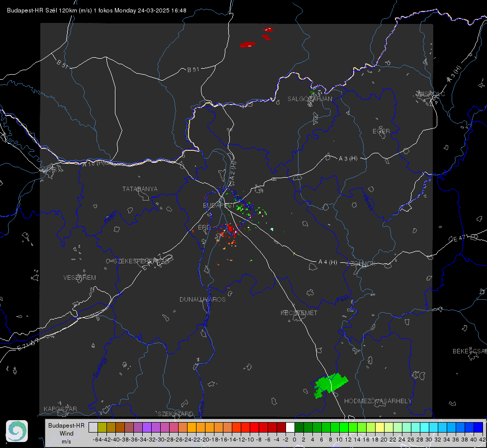Click the white swatch in the wind legend

[290, 427]
